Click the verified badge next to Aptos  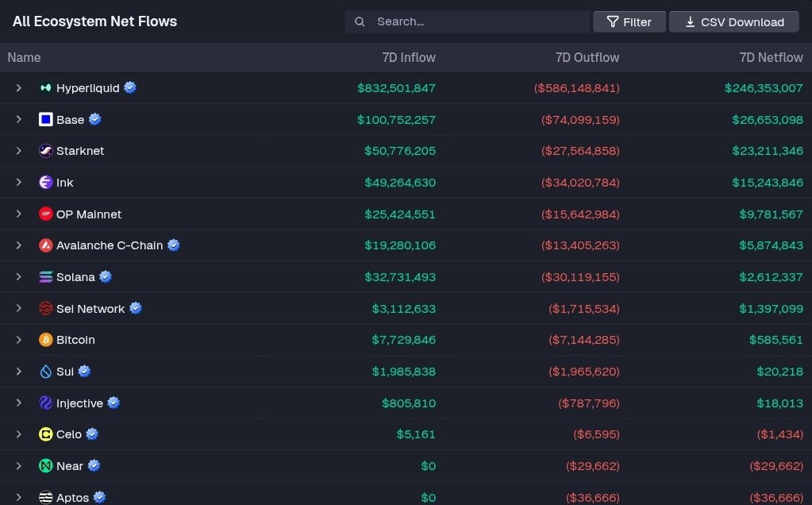(x=99, y=497)
